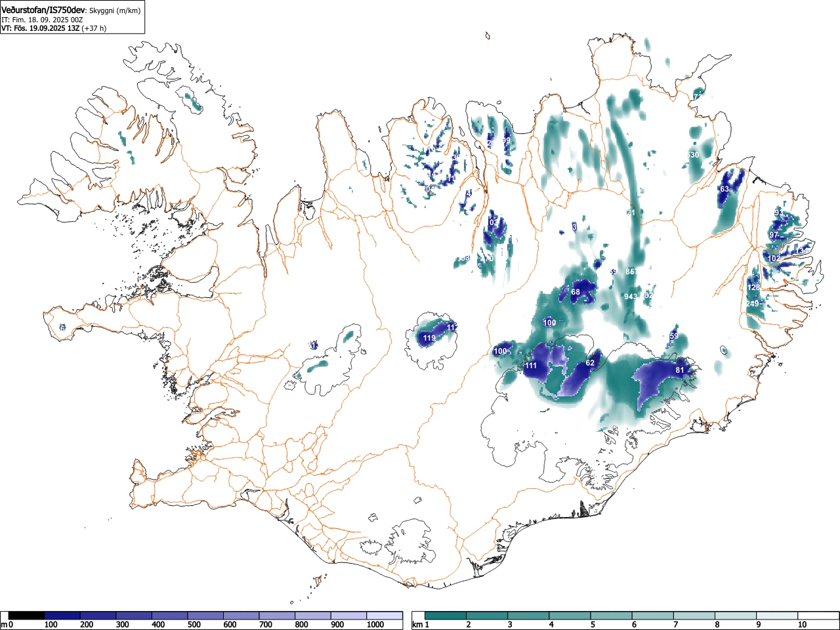Image resolution: width=840 pixels, height=630 pixels.
Task: Click the '500' tick on the metre legend
Action: [194, 625]
